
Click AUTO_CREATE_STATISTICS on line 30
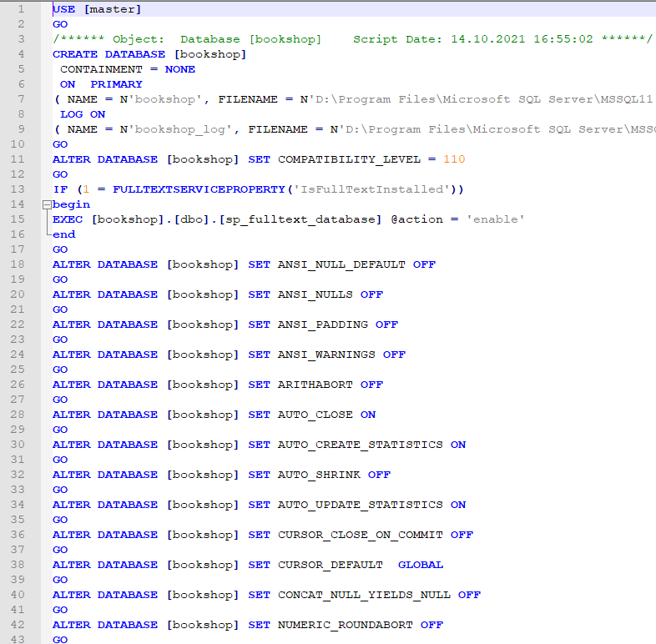361,445
